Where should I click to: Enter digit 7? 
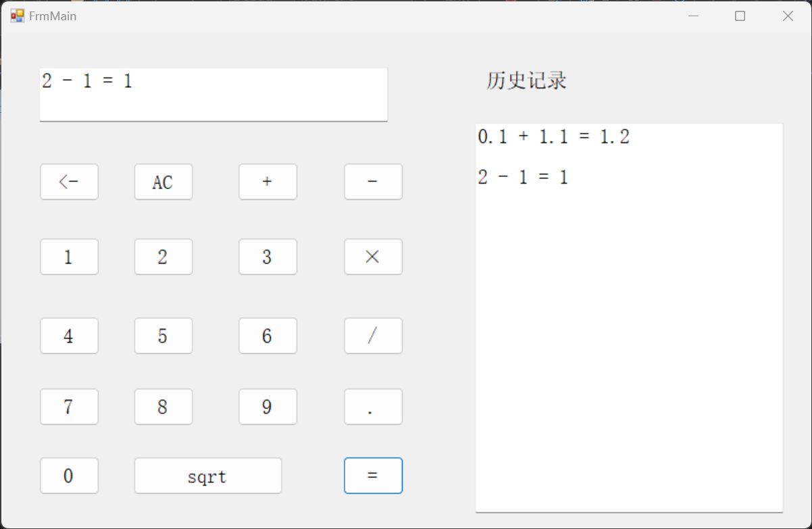tap(69, 407)
